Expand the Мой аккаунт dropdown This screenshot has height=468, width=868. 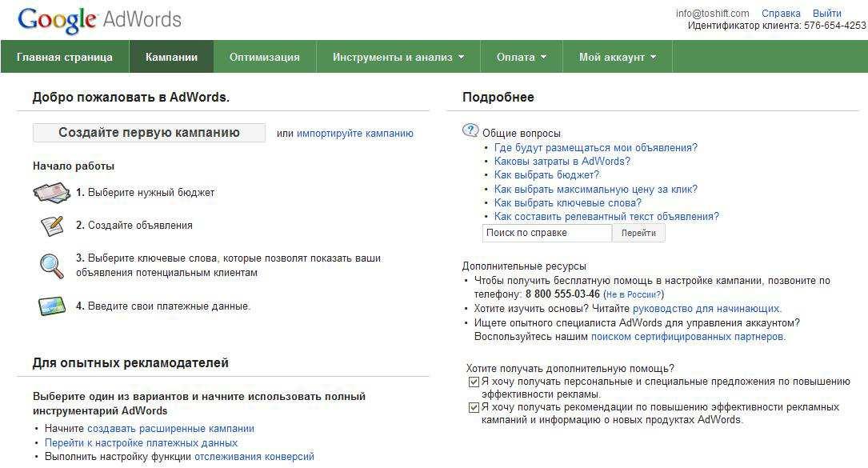617,58
